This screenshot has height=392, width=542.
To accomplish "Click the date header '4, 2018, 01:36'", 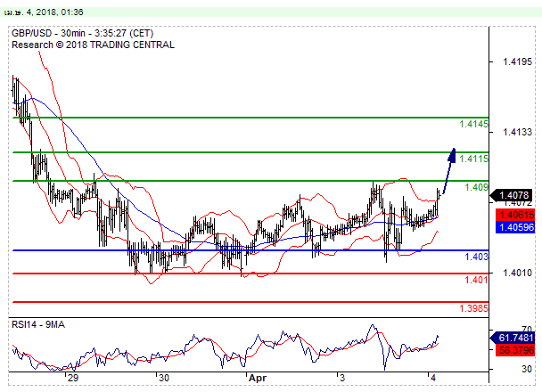I will click(54, 12).
